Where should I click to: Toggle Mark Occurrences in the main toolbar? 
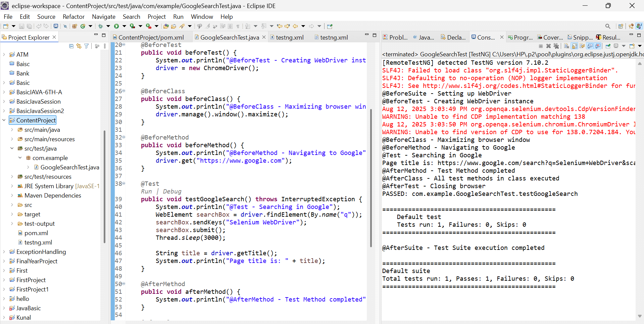click(x=207, y=26)
